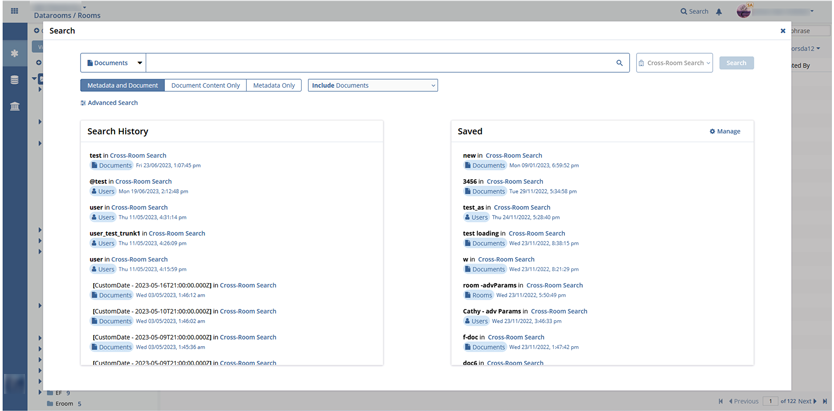The width and height of the screenshot is (834, 411).
Task: Click into the main search text field
Action: pyautogui.click(x=380, y=63)
